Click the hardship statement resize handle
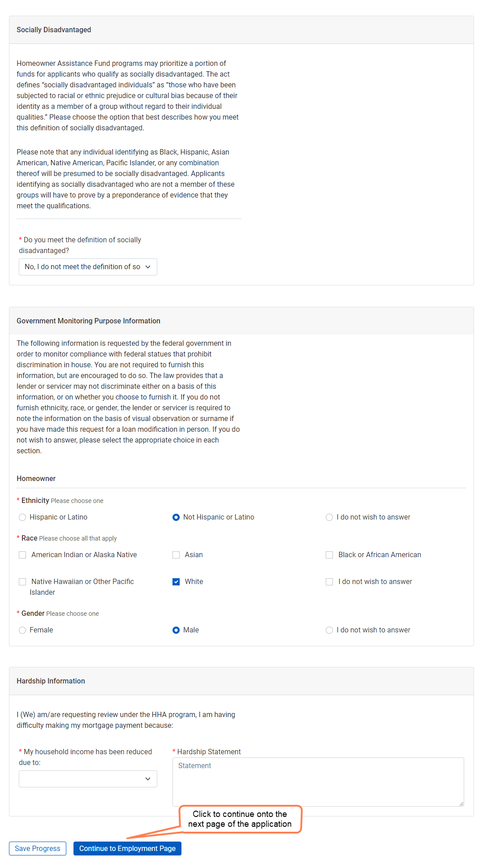The height and width of the screenshot is (868, 483). coord(461,804)
